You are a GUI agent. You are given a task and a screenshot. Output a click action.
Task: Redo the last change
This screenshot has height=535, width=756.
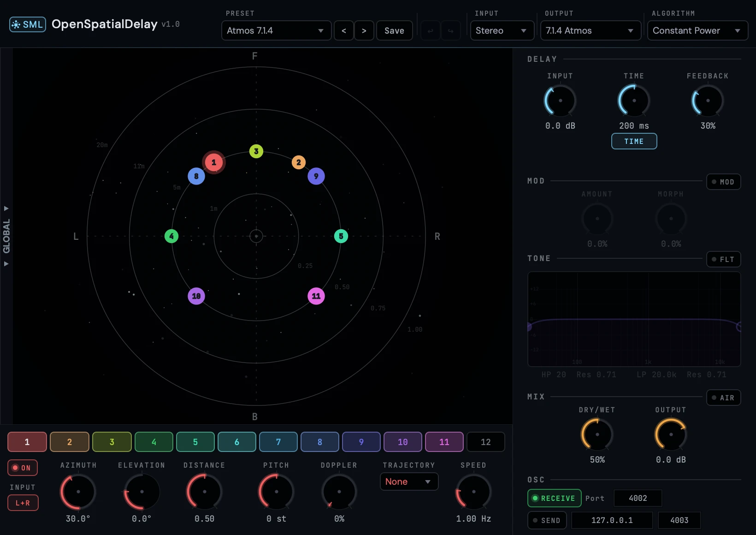(450, 30)
